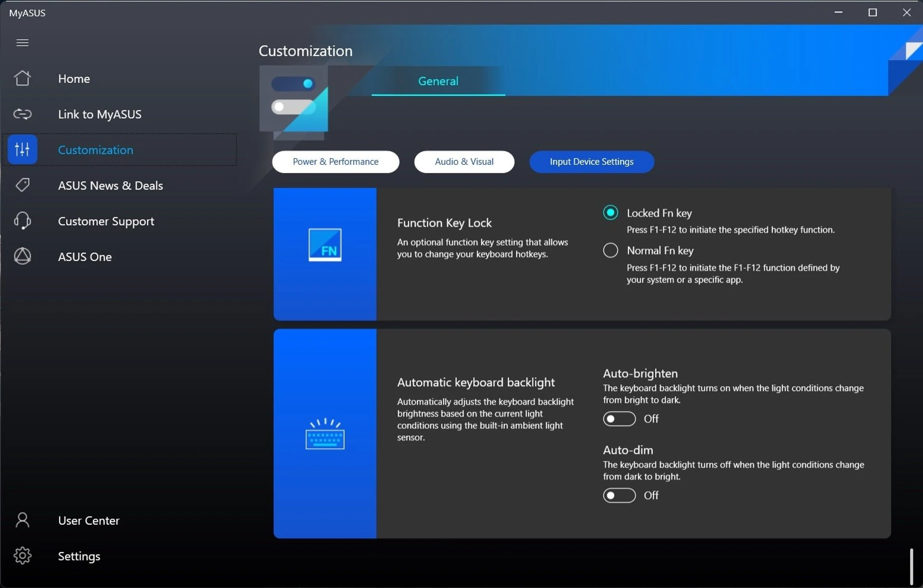Click the Customization toggle illustration thumbnail
Viewport: 923px width, 588px height.
[x=294, y=102]
